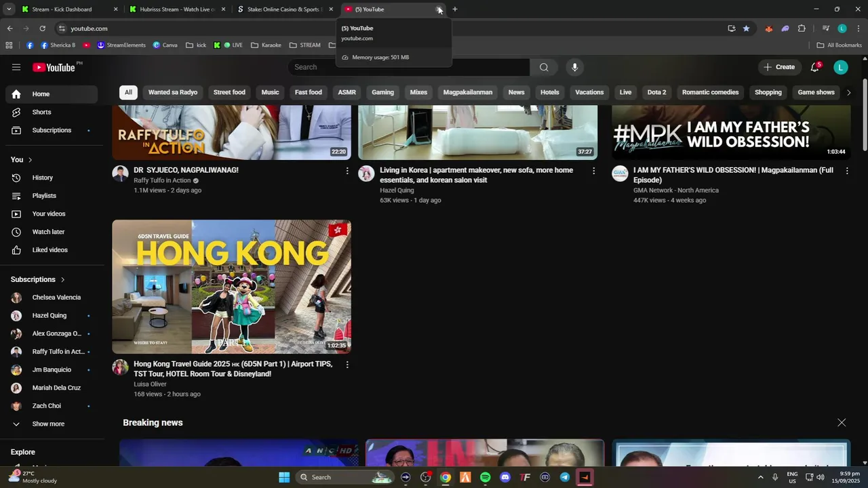Open Telegram from the taskbar
This screenshot has width=868, height=488.
click(x=565, y=477)
